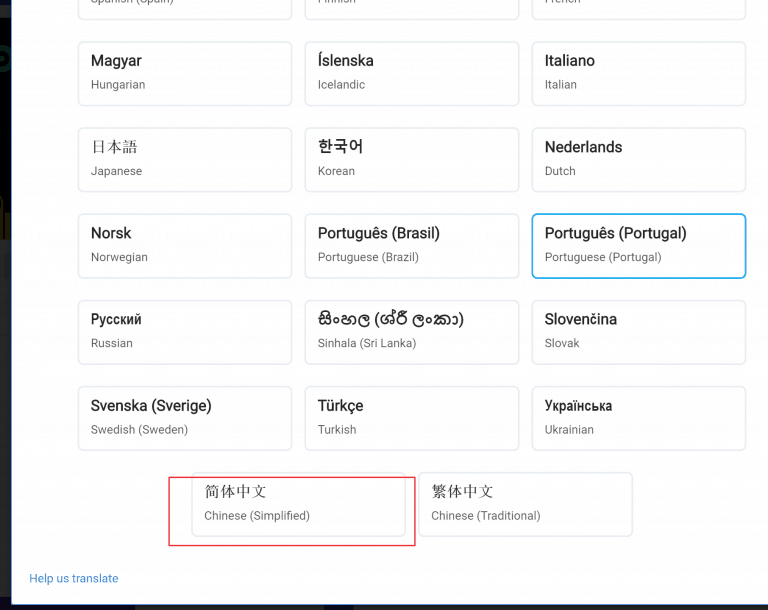Choose Sinhala (Sri Lanka) language
Screen dimensions: 768x610
(411, 331)
